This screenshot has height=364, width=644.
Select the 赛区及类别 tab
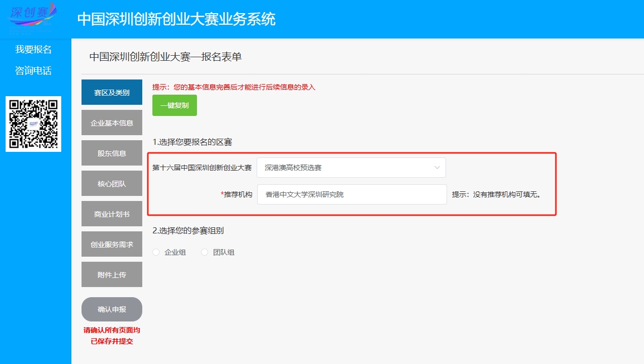coord(112,92)
